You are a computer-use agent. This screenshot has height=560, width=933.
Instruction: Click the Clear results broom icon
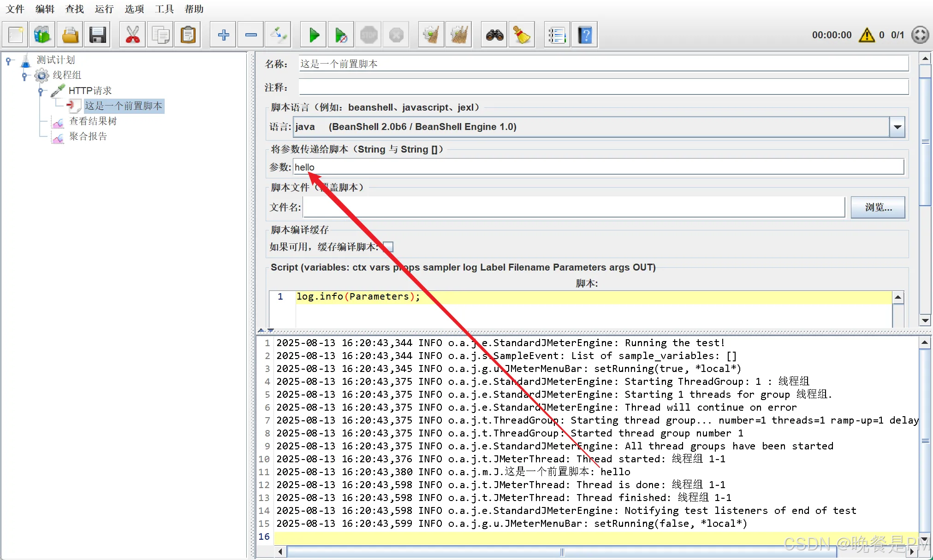(x=431, y=35)
